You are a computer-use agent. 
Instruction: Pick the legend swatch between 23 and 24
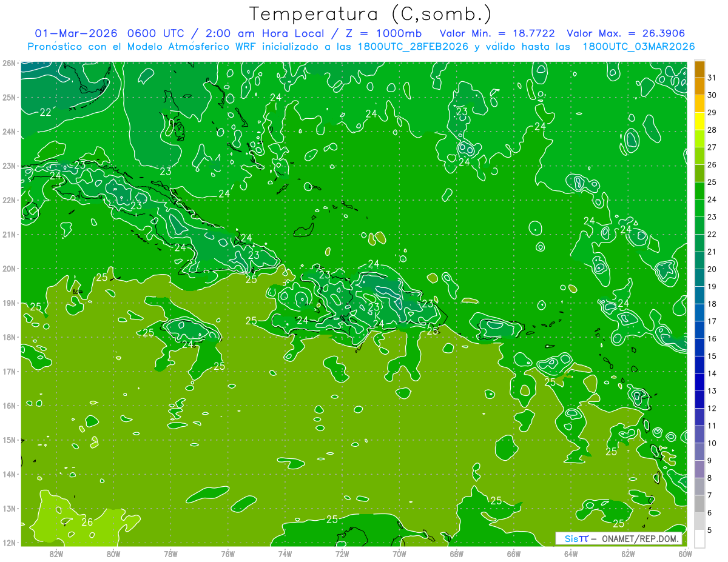click(699, 208)
